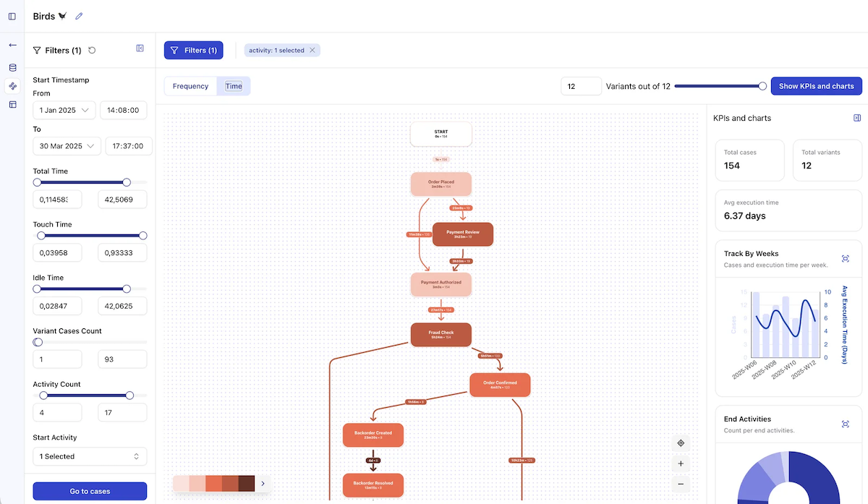
Task: Open the To date picker showing 30 Mar 2025
Action: click(67, 145)
